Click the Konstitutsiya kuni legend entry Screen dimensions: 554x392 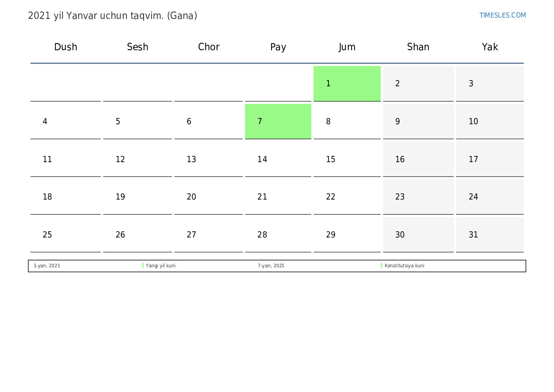tap(404, 265)
